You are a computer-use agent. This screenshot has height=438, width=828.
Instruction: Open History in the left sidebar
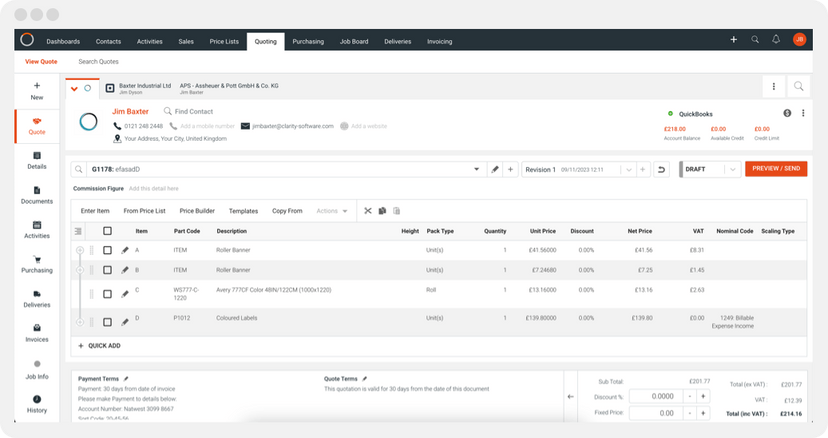click(37, 403)
